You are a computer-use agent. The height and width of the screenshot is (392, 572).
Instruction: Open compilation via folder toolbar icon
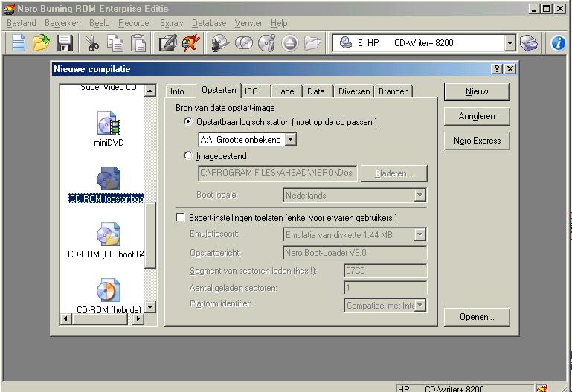41,42
